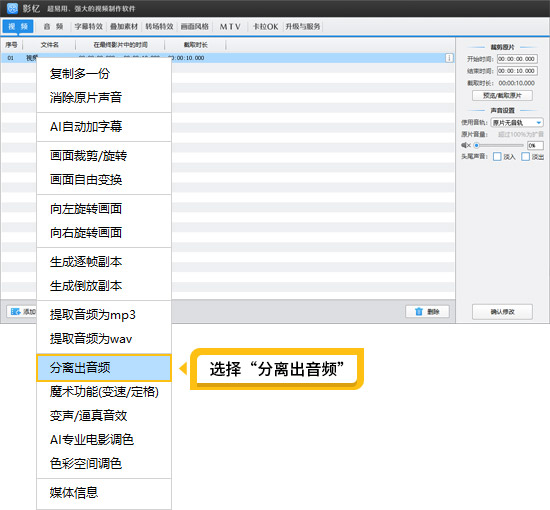Click the 确认修改 button
Viewport: 550px width, 510px height.
tap(502, 312)
